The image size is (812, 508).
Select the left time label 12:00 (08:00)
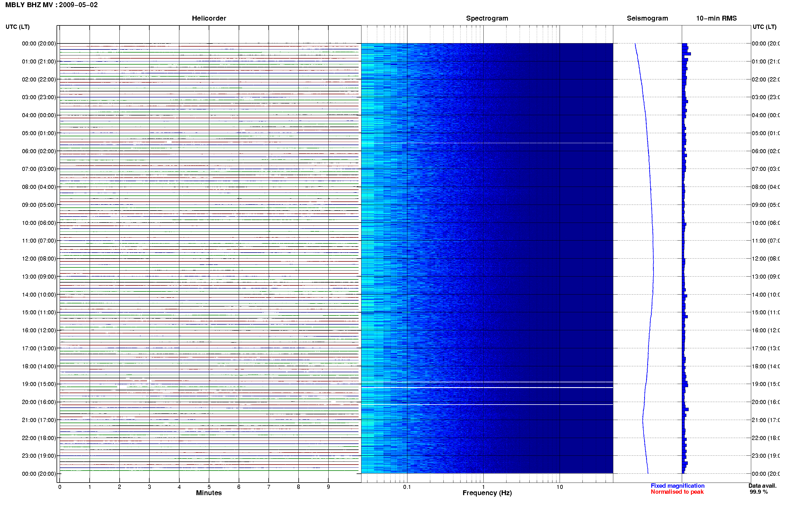pos(39,258)
